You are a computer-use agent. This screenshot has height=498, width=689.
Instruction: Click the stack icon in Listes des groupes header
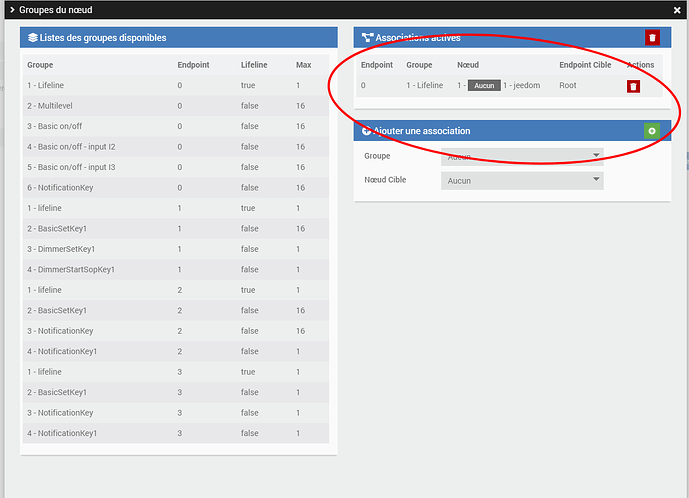[x=33, y=38]
